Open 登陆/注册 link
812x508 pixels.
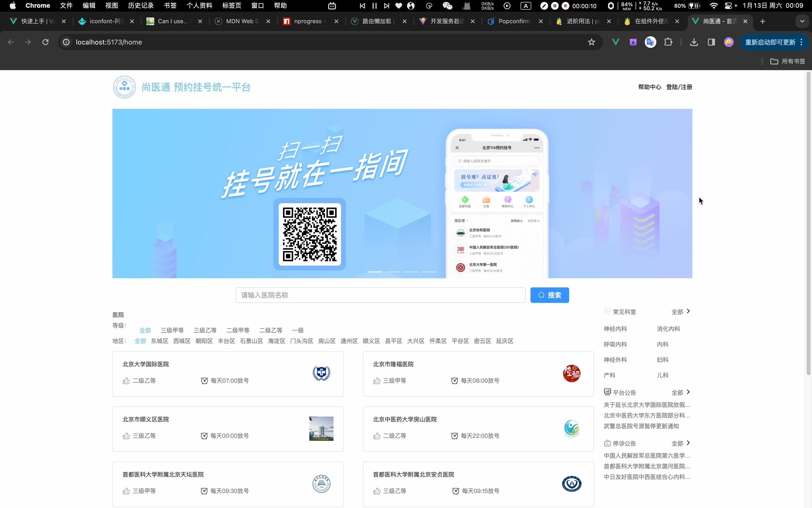(679, 87)
